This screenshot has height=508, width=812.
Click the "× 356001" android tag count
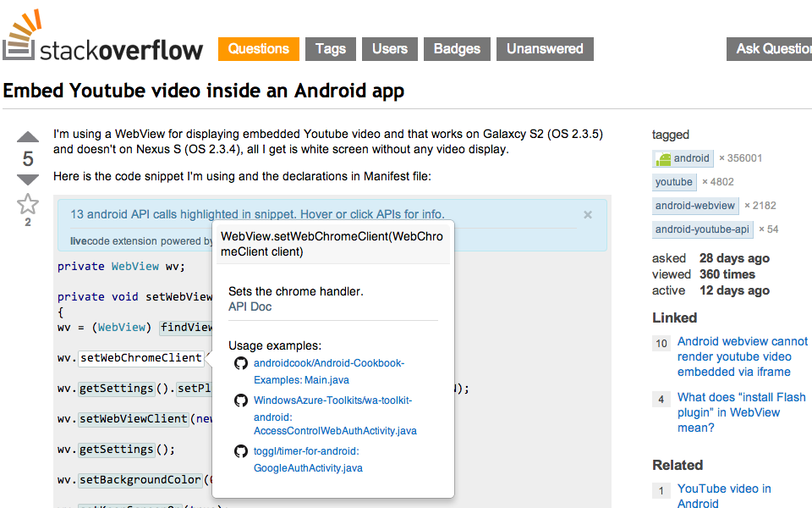coord(741,158)
